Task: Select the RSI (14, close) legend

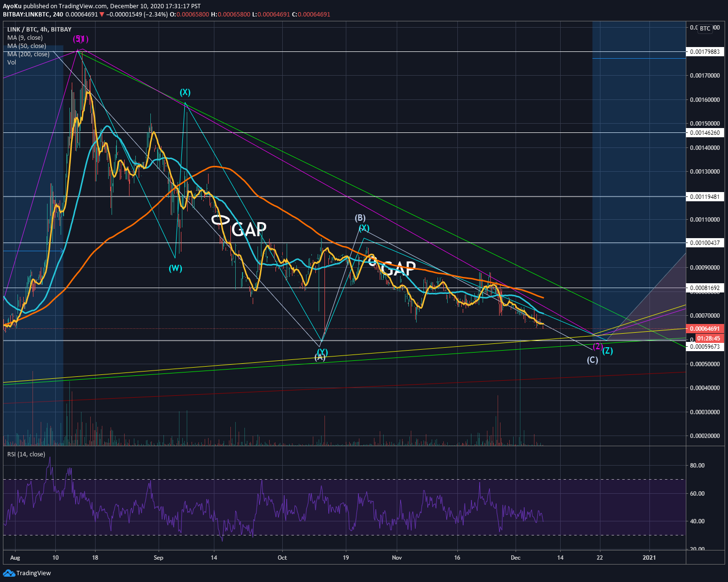Action: [26, 454]
